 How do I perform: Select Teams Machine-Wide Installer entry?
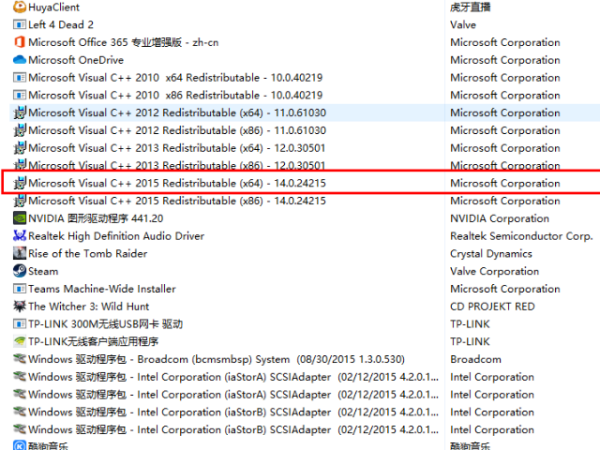point(102,289)
